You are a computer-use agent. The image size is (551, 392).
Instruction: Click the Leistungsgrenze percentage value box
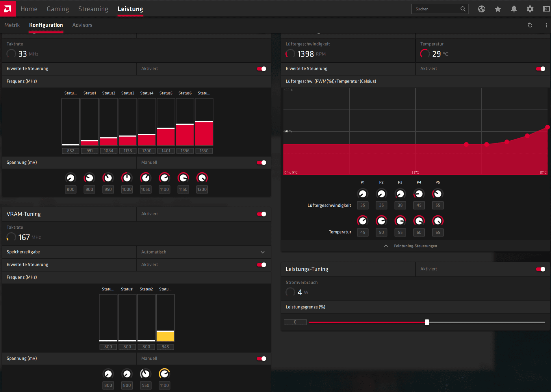[x=295, y=322]
